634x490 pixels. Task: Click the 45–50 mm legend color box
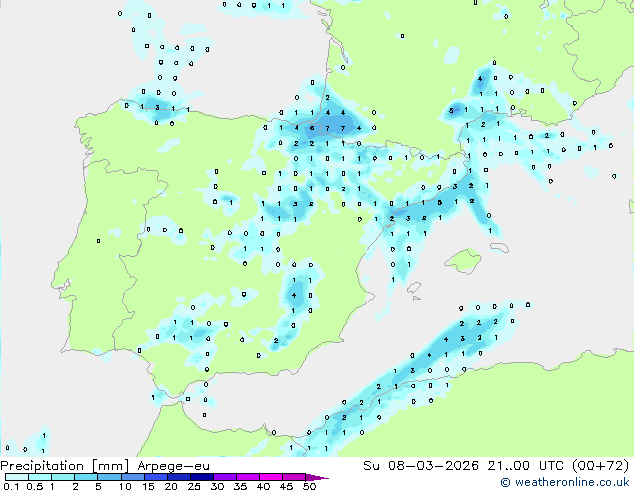point(294,477)
